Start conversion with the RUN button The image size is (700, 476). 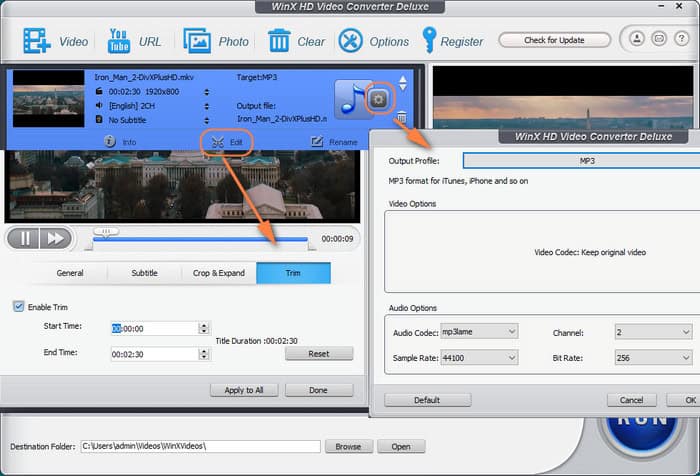tap(643, 435)
